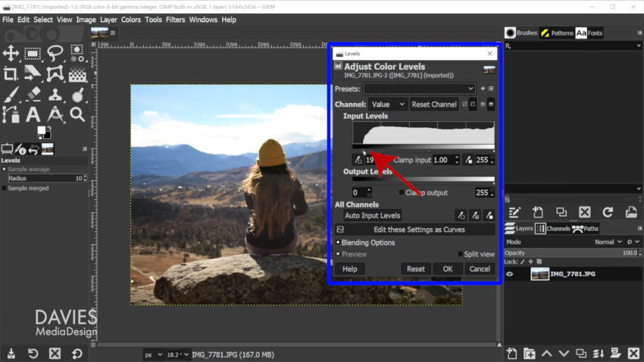The width and height of the screenshot is (644, 362).
Task: Select the Move tool in toolbox
Action: pyautogui.click(x=11, y=53)
